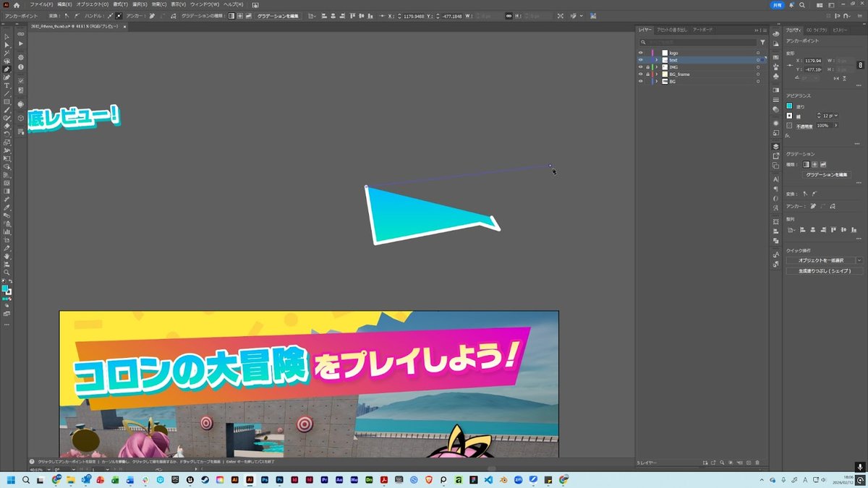Select the Pen tool in the toolbar

point(7,69)
